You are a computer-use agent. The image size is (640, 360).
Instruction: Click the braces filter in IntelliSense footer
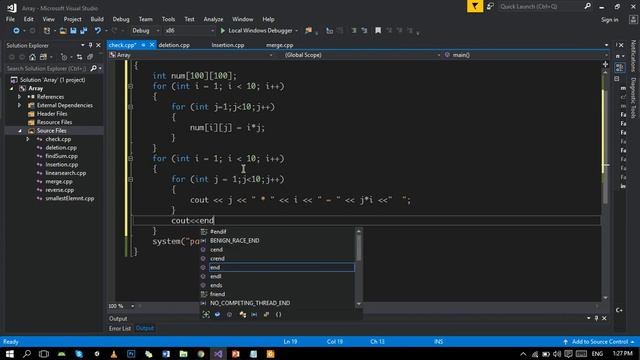click(278, 314)
